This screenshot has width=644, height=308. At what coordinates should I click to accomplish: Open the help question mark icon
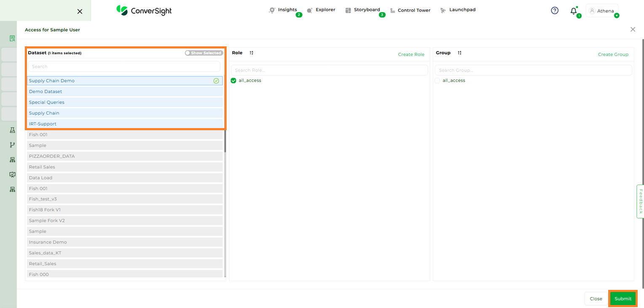555,11
